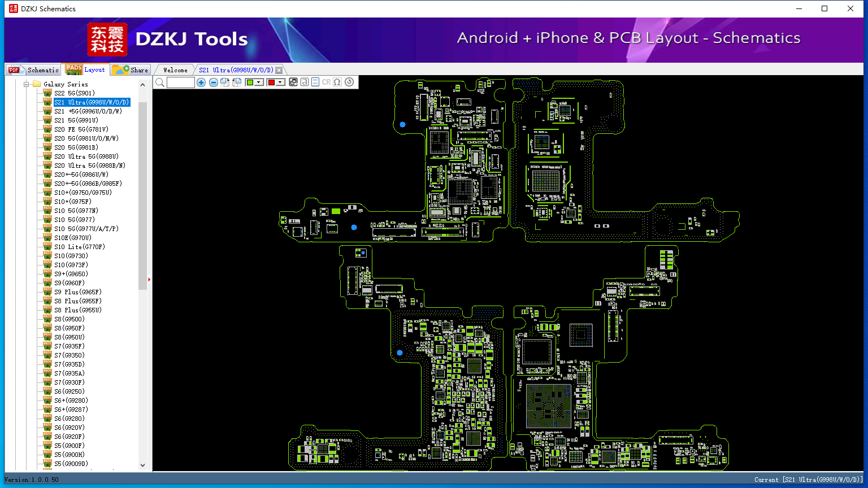
Task: Click PADS icon beside S10 5G(G977N)
Action: tap(47, 211)
